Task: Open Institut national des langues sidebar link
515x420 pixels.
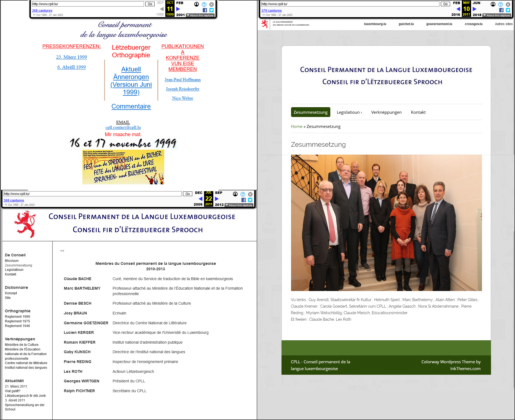Action: click(26, 368)
